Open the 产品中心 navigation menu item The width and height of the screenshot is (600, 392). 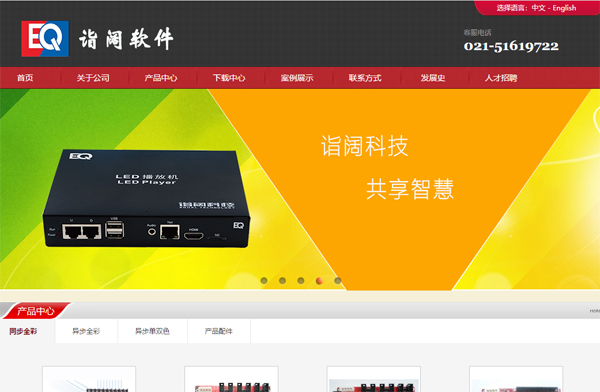161,78
